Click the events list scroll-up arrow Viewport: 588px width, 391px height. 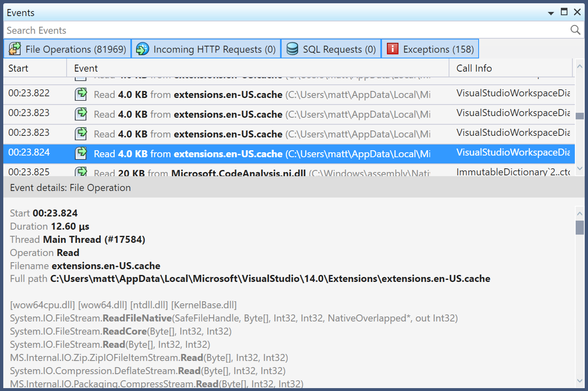pyautogui.click(x=580, y=66)
